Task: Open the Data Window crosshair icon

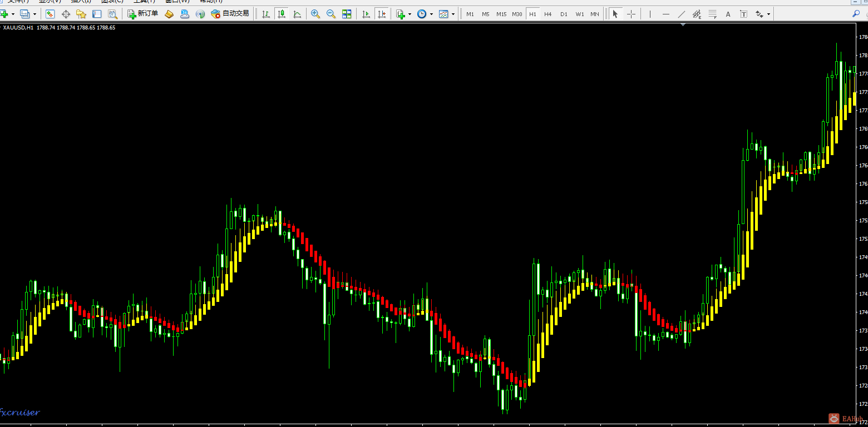Action: [x=66, y=14]
